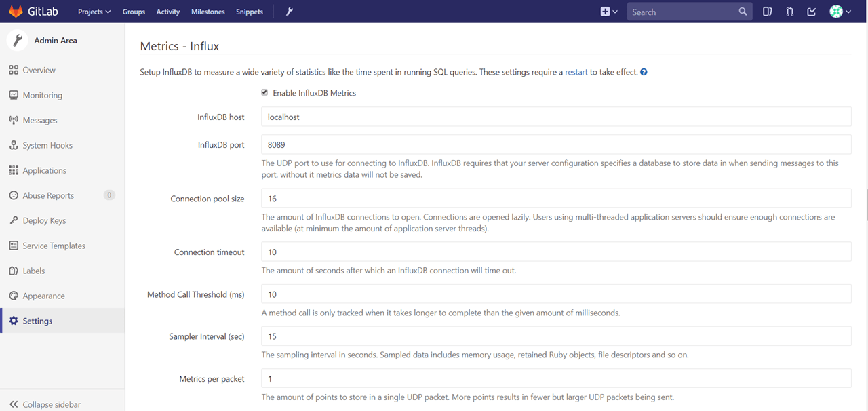Expand the Projects dropdown menu
The width and height of the screenshot is (868, 411).
[94, 12]
